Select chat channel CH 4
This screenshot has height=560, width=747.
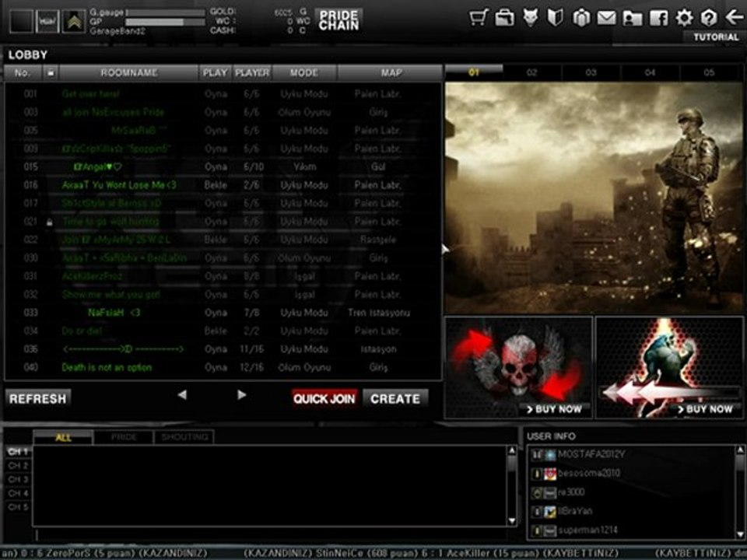pos(18,493)
